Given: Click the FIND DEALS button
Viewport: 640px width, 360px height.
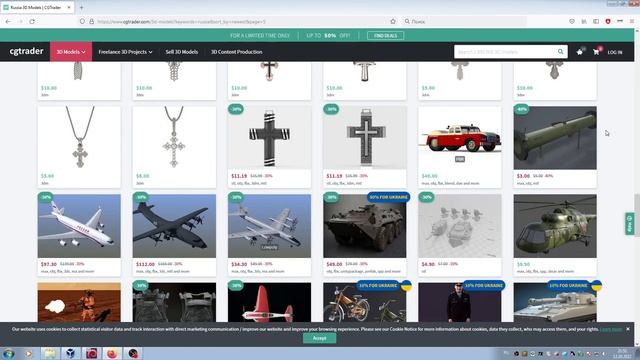Looking at the screenshot, I should point(385,36).
